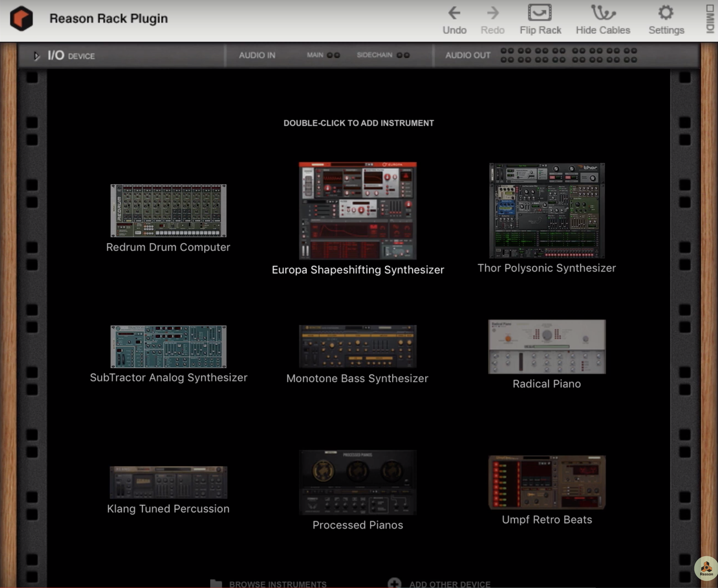
Task: Click the Double-Click To Add Instrument text
Action: pos(358,123)
